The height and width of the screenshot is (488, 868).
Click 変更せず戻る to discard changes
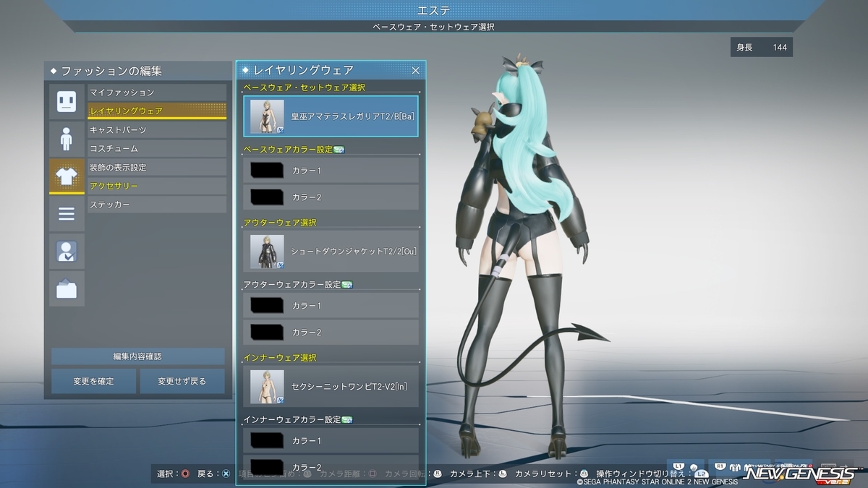pyautogui.click(x=182, y=381)
